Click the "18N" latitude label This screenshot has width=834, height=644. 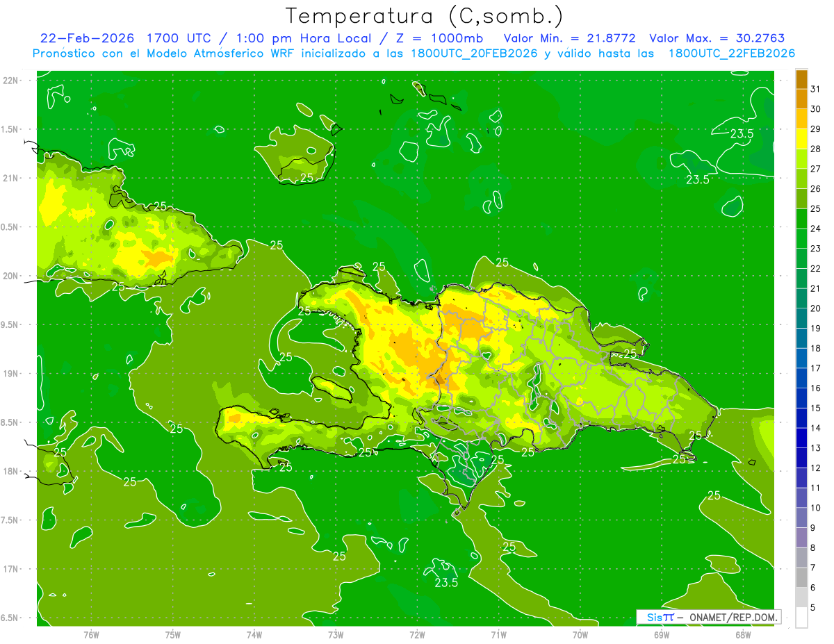click(10, 471)
